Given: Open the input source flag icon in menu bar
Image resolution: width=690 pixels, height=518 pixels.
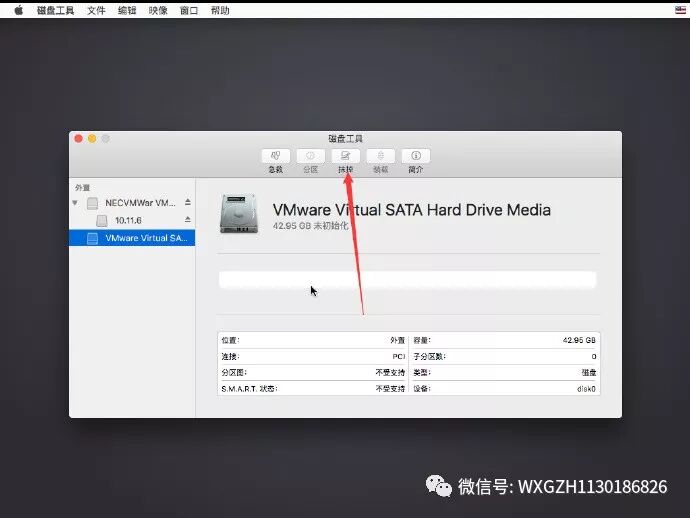Looking at the screenshot, I should [680, 10].
